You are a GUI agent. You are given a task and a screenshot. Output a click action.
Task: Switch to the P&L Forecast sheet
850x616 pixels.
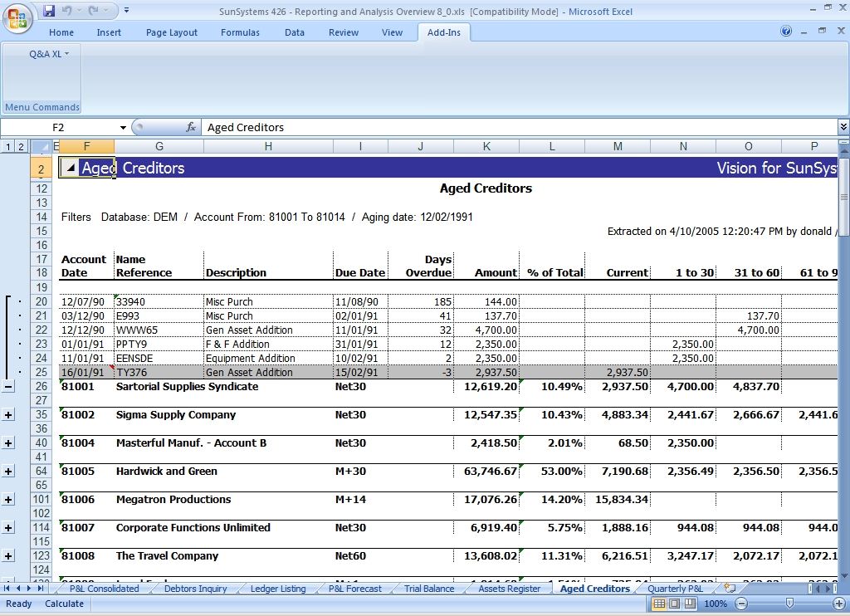tap(355, 589)
